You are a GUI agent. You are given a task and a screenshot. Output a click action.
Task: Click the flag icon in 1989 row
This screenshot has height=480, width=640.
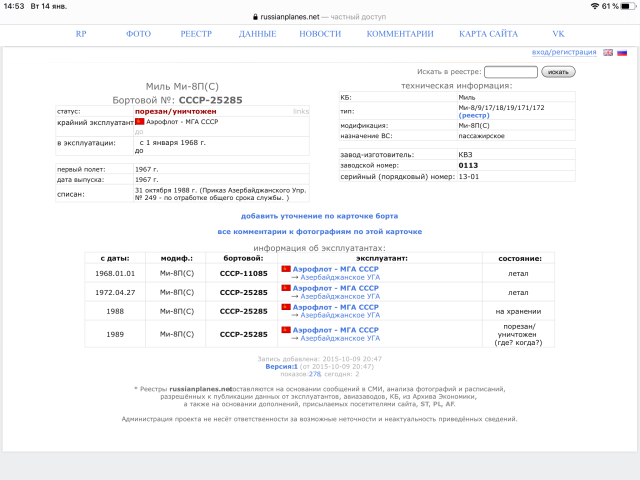pyautogui.click(x=286, y=330)
